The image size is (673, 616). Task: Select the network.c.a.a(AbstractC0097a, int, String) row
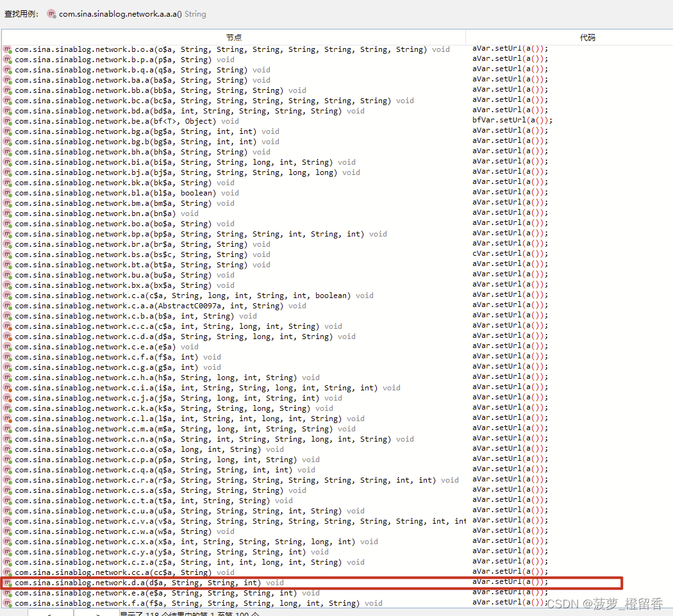(x=337, y=306)
